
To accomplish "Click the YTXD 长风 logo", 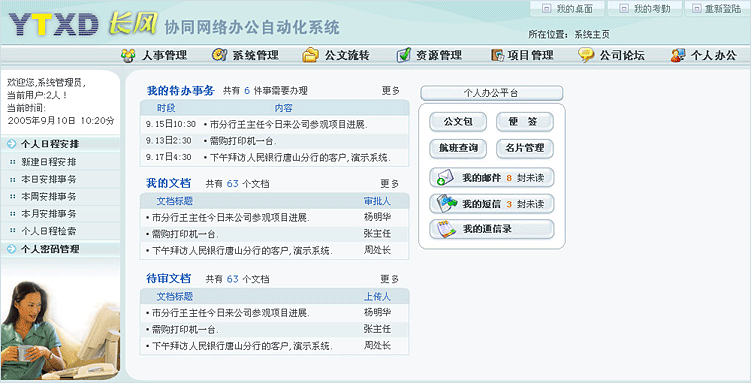I will point(83,24).
